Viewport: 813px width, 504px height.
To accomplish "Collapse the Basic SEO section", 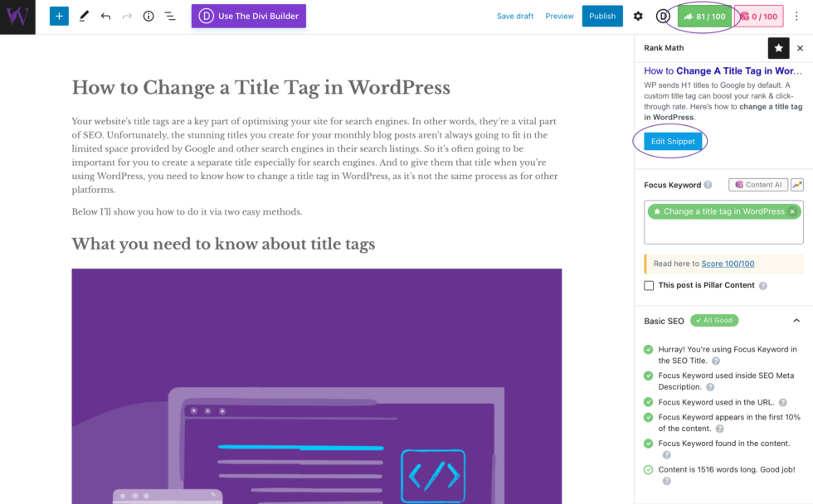I will 798,320.
